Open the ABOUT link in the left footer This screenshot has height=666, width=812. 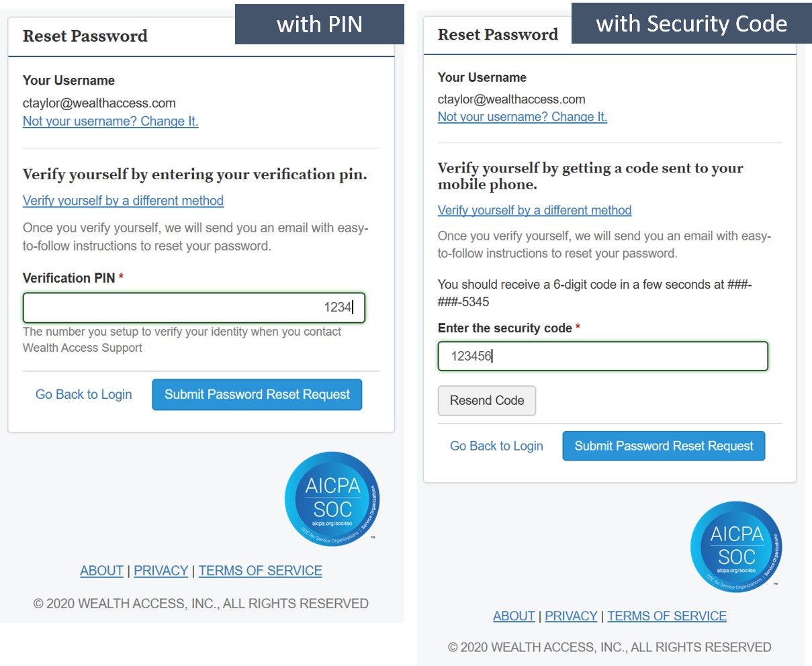coord(101,571)
